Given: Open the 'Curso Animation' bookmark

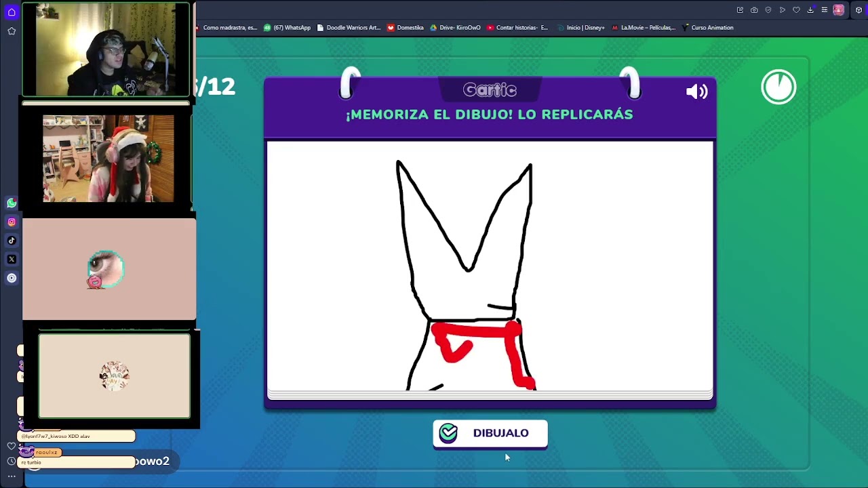Looking at the screenshot, I should (708, 28).
